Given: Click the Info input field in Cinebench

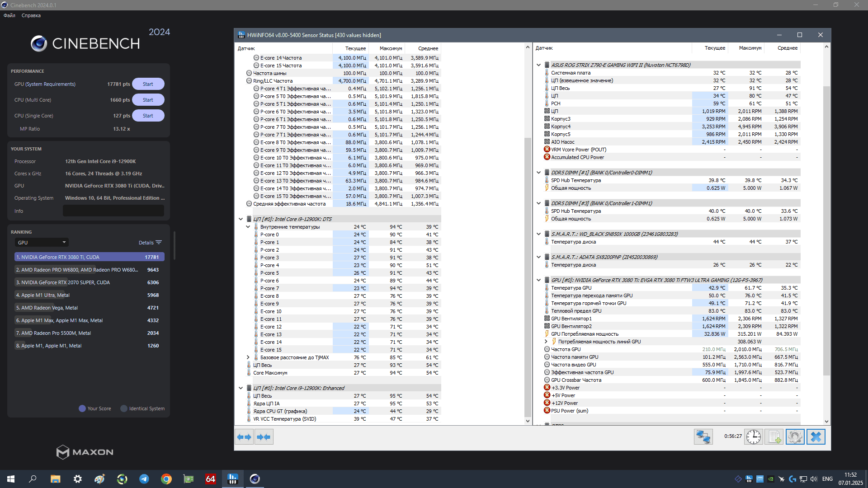Looking at the screenshot, I should point(113,211).
